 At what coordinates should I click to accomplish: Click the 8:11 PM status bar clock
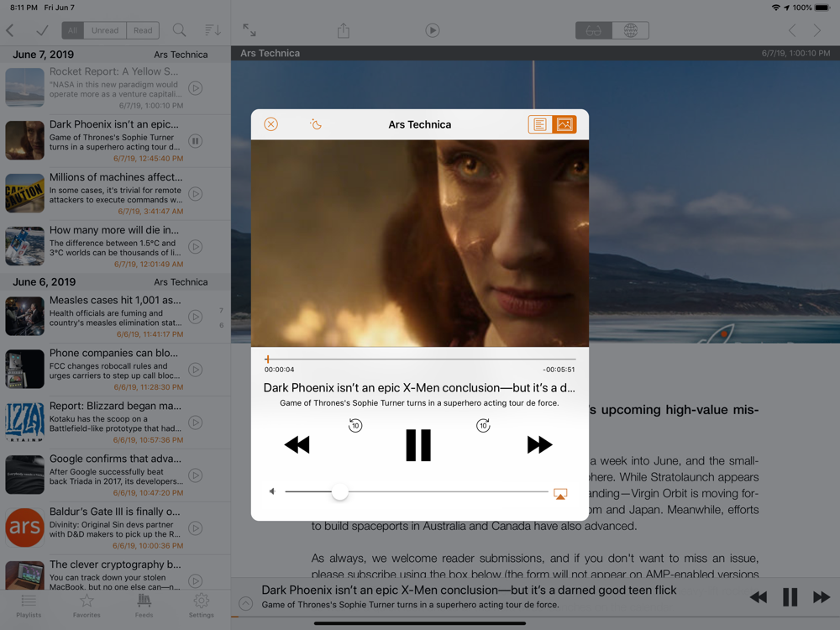[x=24, y=8]
